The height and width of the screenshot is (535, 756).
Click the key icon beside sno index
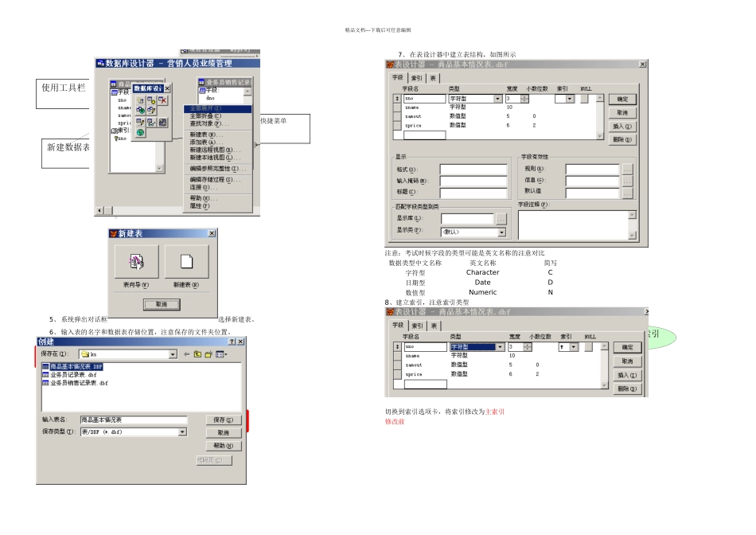point(116,139)
